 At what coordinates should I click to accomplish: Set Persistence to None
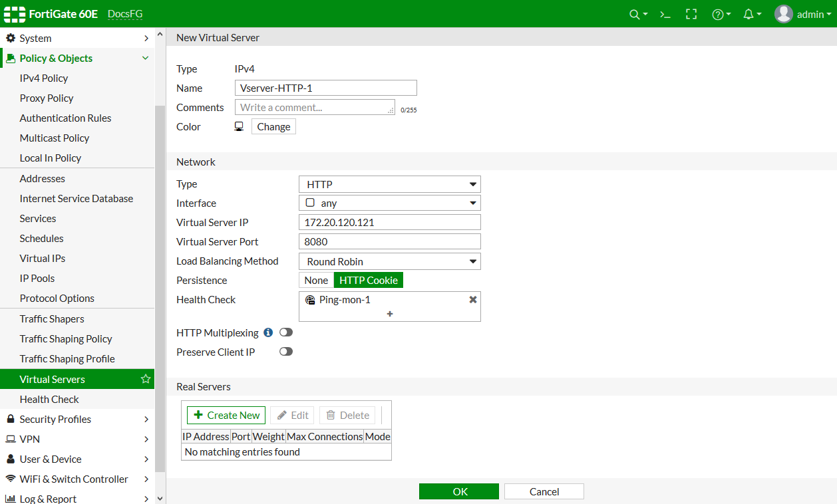click(x=316, y=281)
